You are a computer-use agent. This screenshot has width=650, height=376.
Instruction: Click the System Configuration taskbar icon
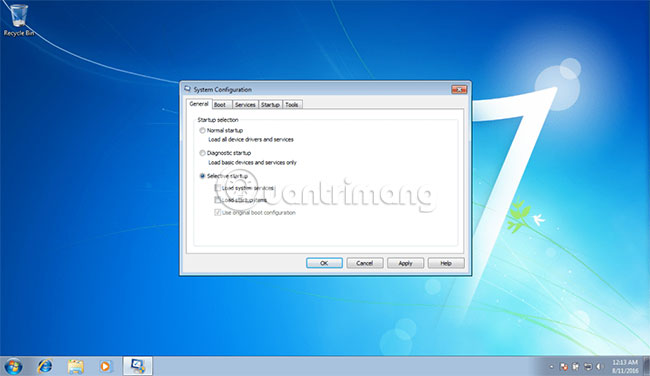(137, 366)
